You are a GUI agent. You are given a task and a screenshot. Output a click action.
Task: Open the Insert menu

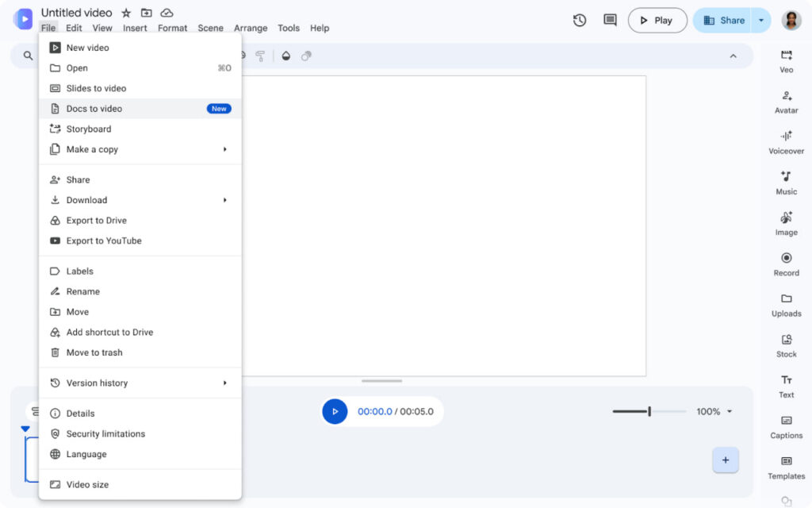pos(135,28)
